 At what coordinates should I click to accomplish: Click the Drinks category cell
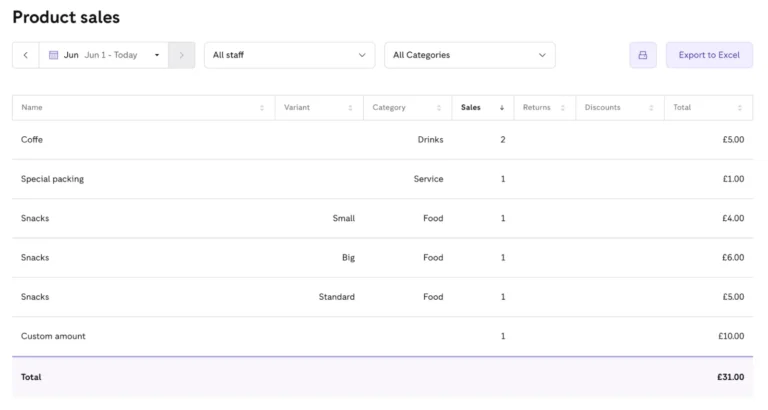coord(430,140)
